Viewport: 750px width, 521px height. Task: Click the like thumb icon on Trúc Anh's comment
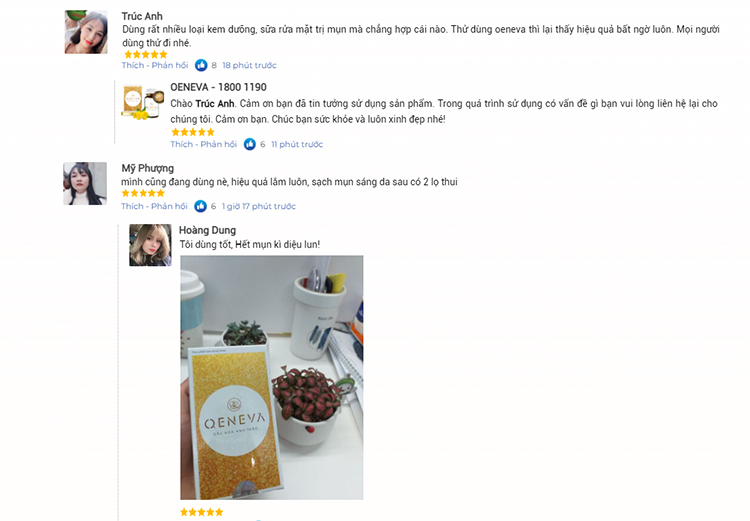coord(201,65)
